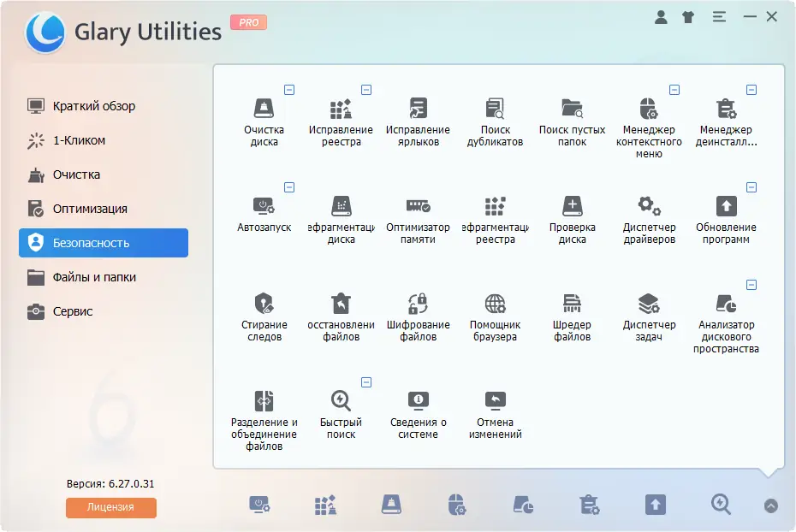Viewport: 796px width, 532px height.
Task: Remove Автозапуск via its minus badge
Action: point(290,187)
